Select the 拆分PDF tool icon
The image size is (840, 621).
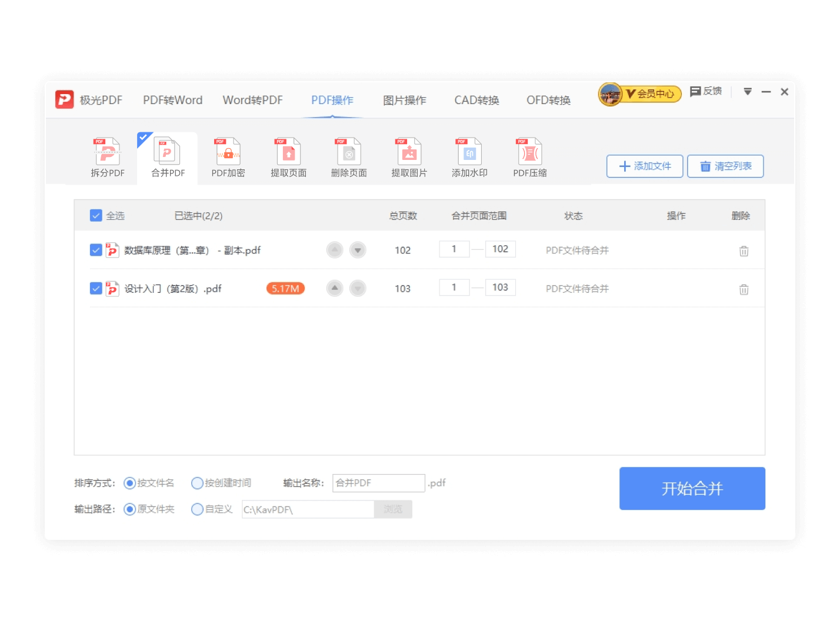(x=106, y=156)
